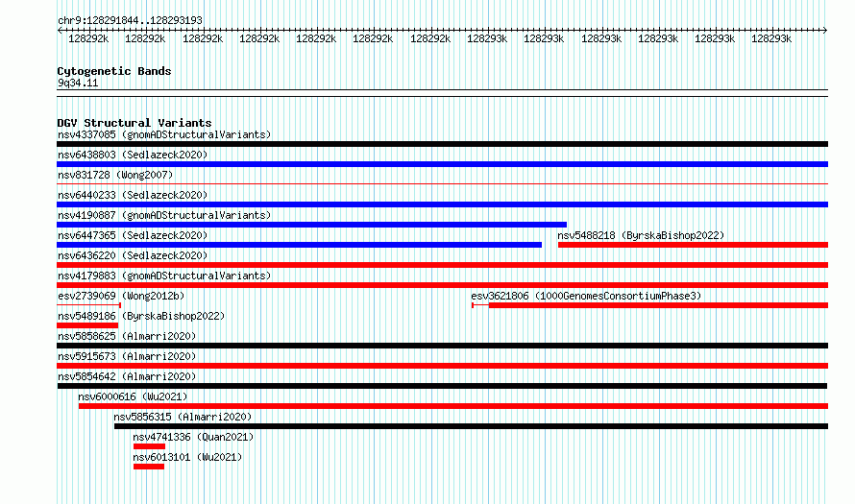
Task: Open nsv6438803 (Sedlazeck2020) variant label
Action: [133, 155]
